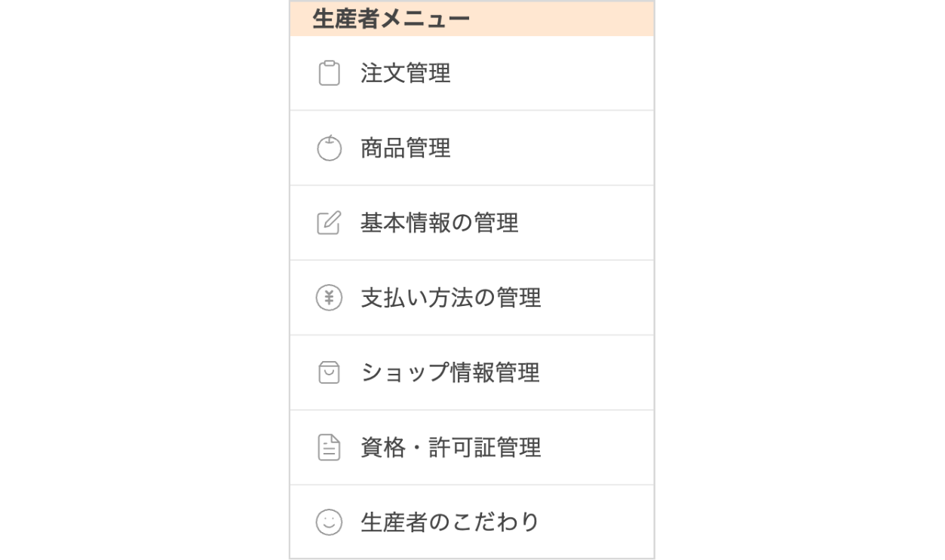Click the clipboard order management icon
Screen dimensions: 945x560
pyautogui.click(x=327, y=72)
